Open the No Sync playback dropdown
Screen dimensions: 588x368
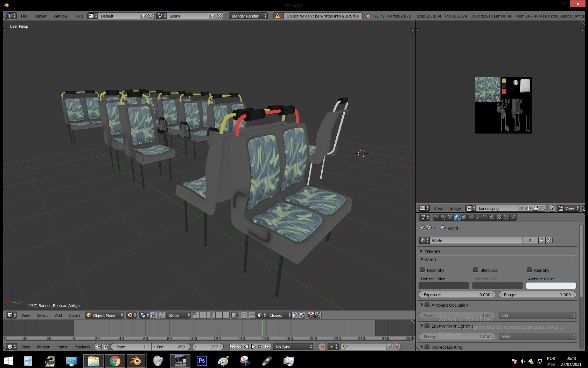[293, 347]
